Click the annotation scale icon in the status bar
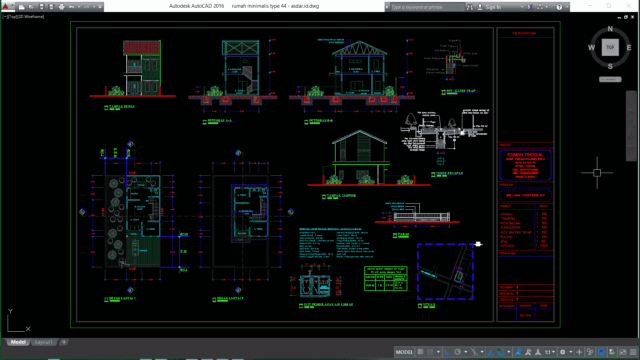 [x=538, y=352]
